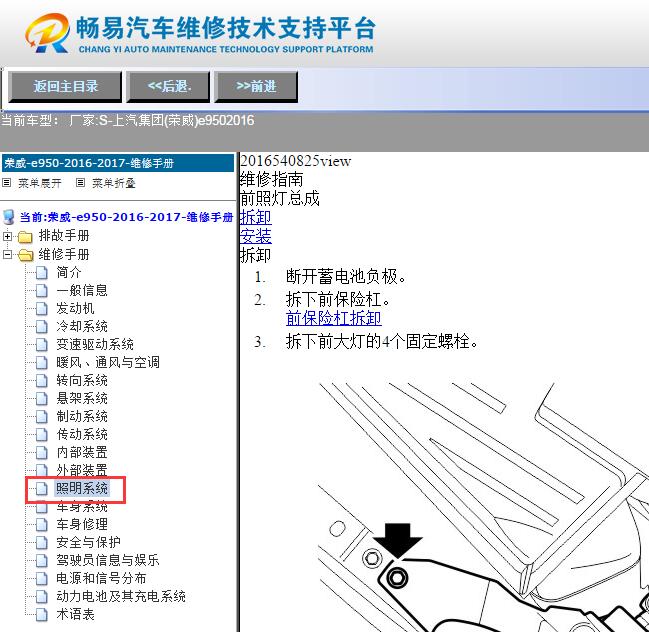Select the 传动系统 entry

coord(82,434)
